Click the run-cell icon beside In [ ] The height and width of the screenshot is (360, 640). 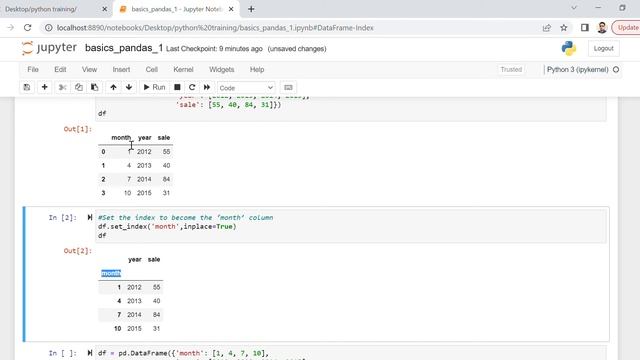click(89, 353)
